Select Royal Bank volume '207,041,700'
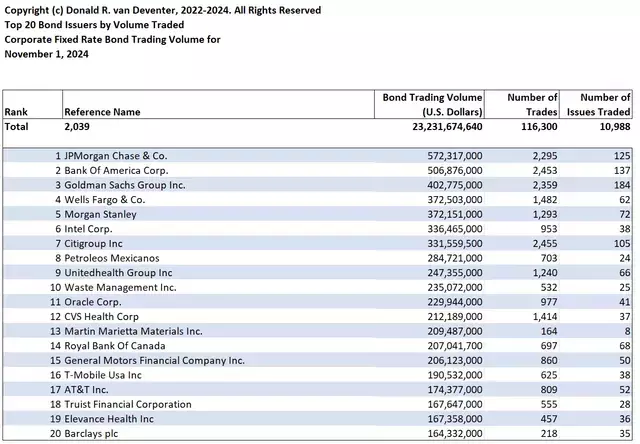This screenshot has width=640, height=444. (455, 346)
